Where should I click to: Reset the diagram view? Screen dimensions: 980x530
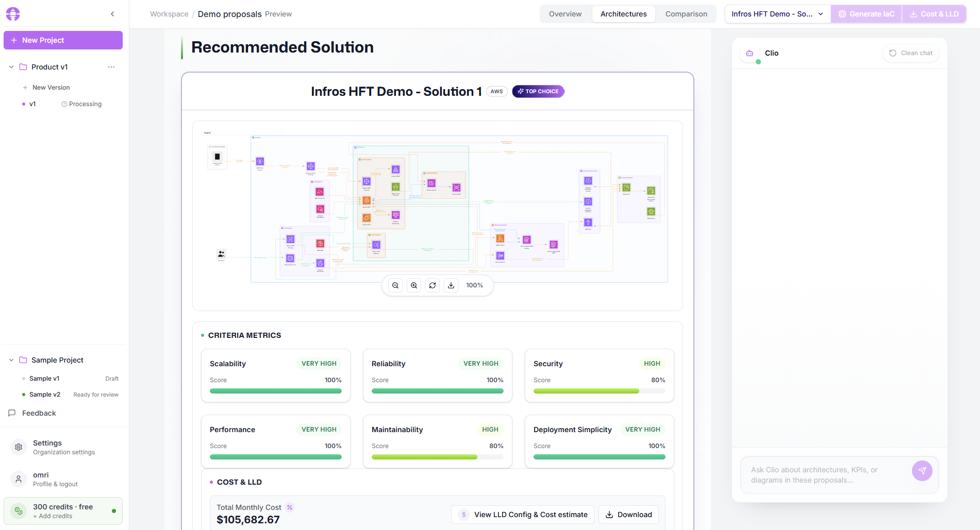coord(433,285)
